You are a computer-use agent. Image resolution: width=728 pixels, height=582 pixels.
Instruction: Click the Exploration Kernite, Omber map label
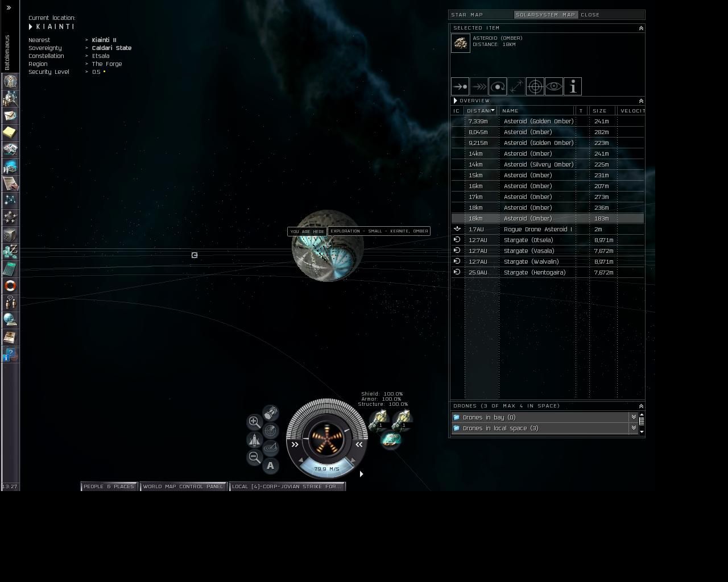(x=379, y=231)
